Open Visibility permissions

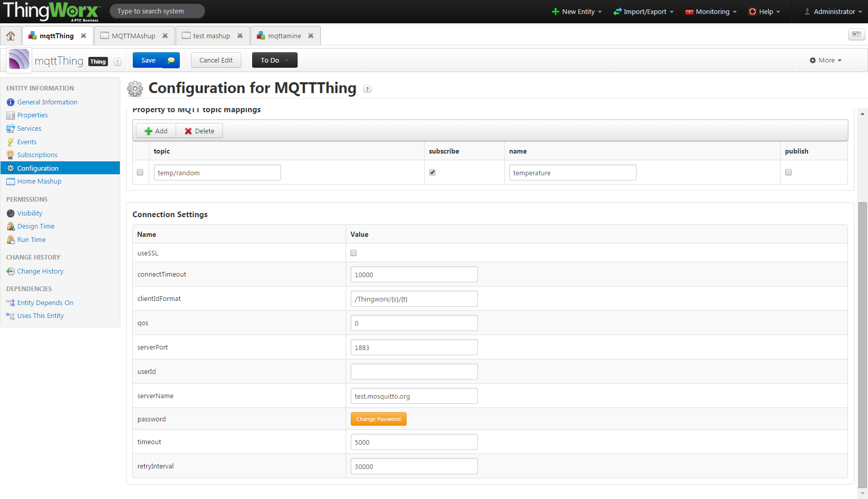[29, 214]
